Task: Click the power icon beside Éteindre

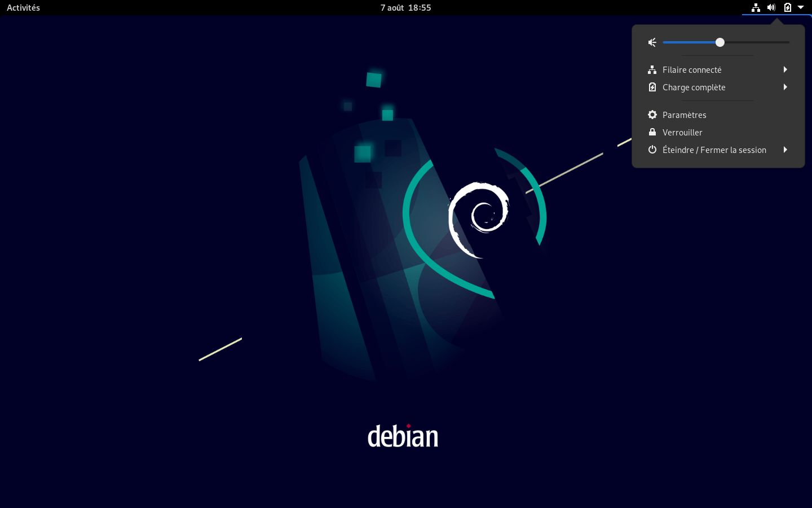Action: click(652, 150)
